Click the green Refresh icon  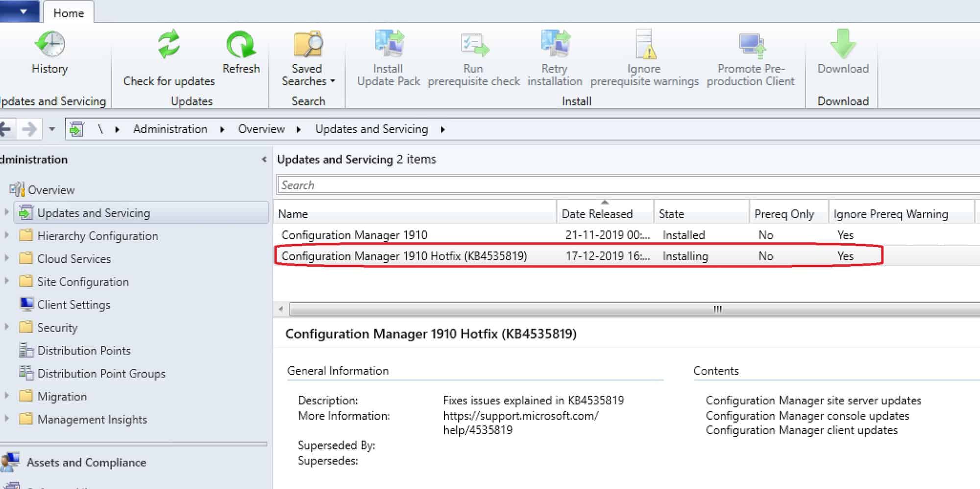pos(241,44)
